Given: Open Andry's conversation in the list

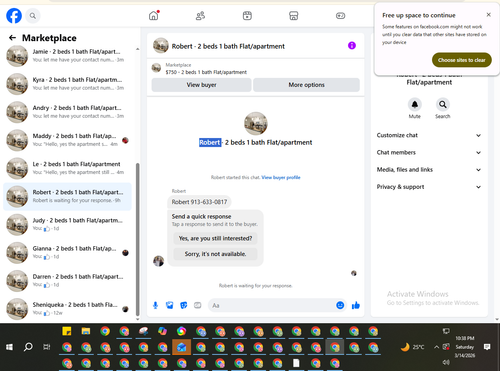Looking at the screenshot, I should 67,112.
